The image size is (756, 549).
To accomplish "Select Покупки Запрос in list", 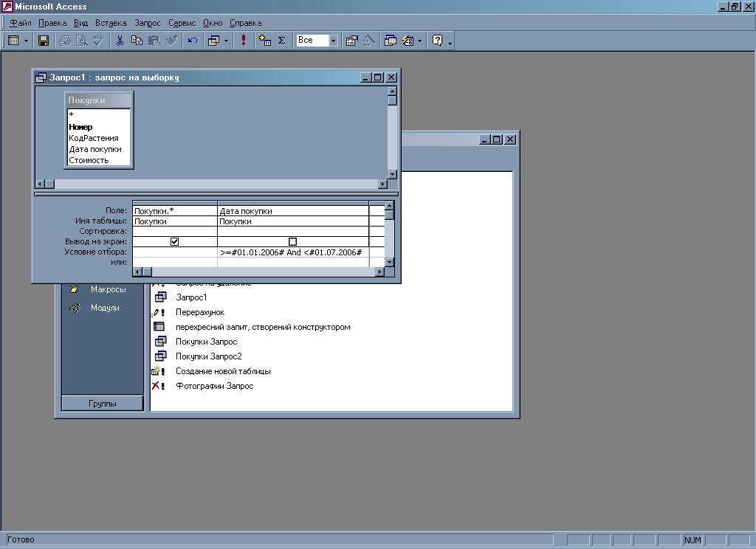I will pyautogui.click(x=207, y=342).
